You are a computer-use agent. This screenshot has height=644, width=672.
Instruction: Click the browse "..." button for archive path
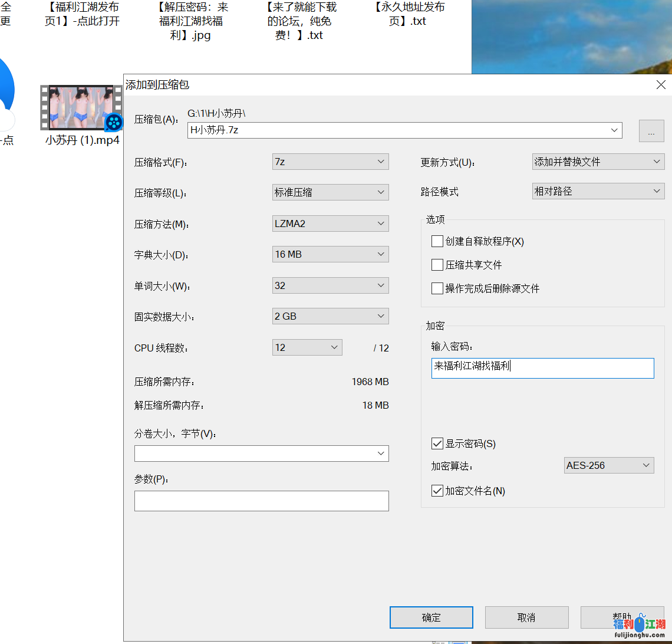651,131
